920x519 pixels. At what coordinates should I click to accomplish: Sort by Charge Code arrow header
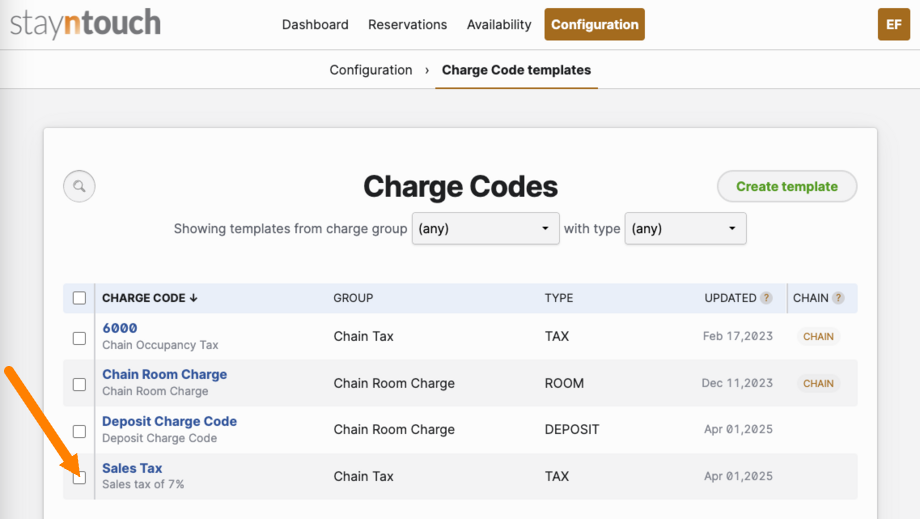[150, 298]
